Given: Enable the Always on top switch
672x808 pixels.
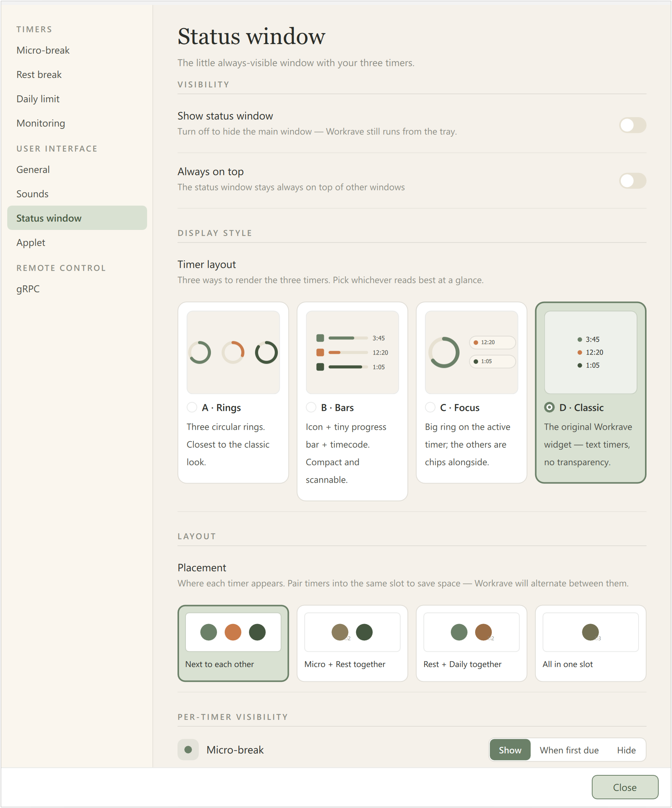Looking at the screenshot, I should click(632, 181).
